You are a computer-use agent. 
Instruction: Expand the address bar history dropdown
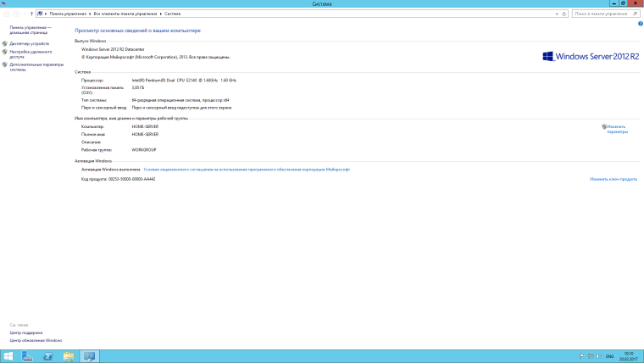coord(557,14)
